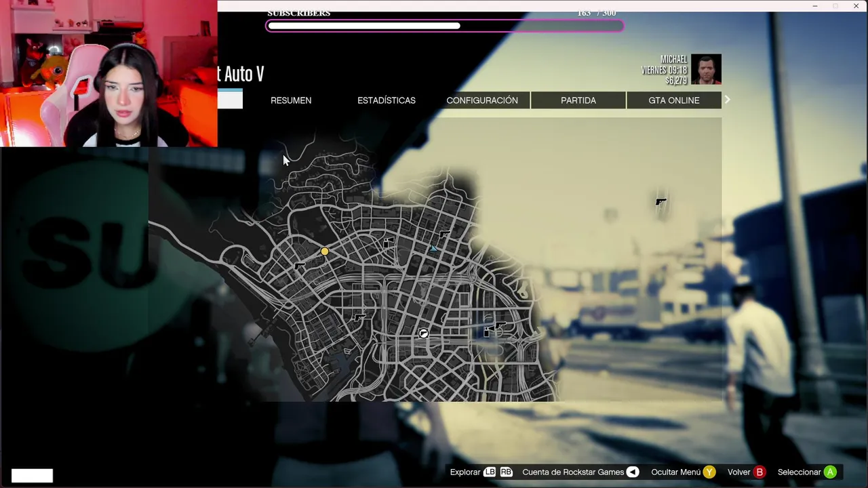Click the MICHAEL character name text
868x488 pixels.
click(x=673, y=60)
